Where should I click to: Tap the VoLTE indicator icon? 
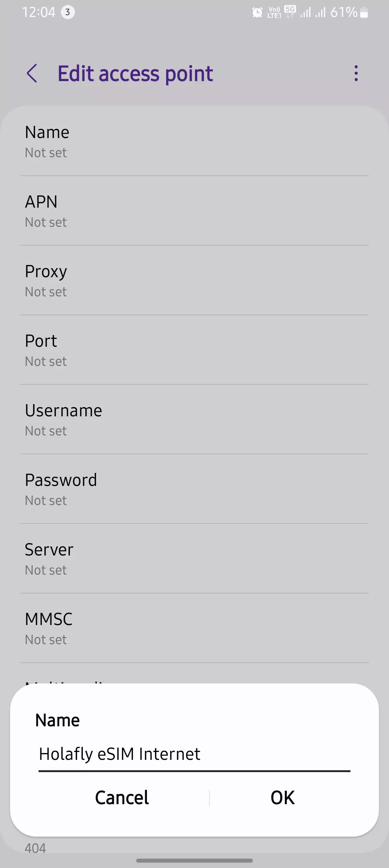point(274,13)
